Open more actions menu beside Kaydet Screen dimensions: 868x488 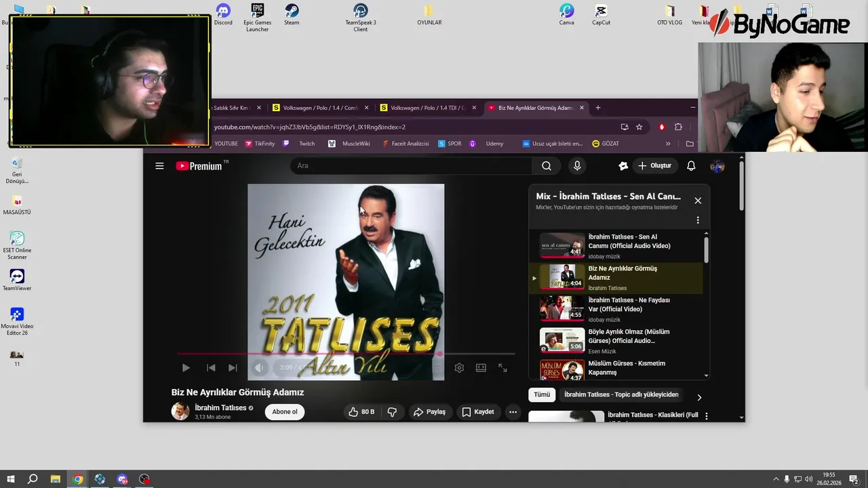(513, 411)
